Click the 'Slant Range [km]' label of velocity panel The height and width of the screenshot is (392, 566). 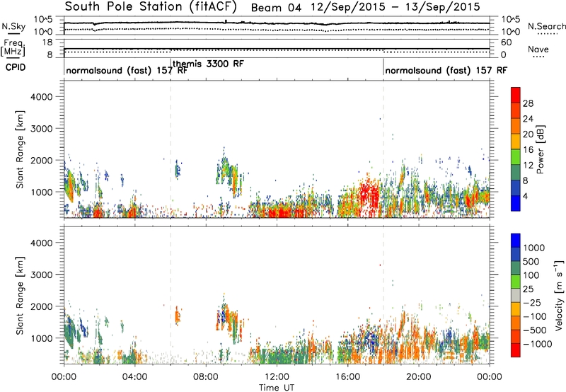click(x=20, y=296)
